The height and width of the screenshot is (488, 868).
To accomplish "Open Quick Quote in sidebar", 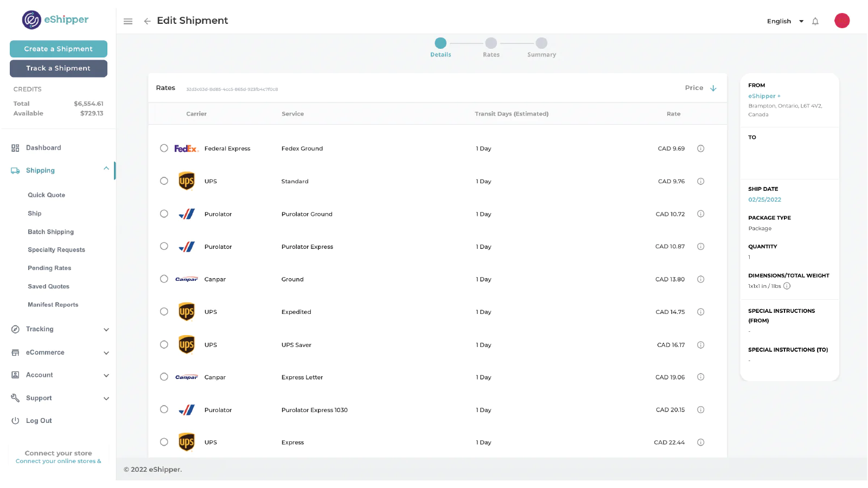I will tap(47, 195).
